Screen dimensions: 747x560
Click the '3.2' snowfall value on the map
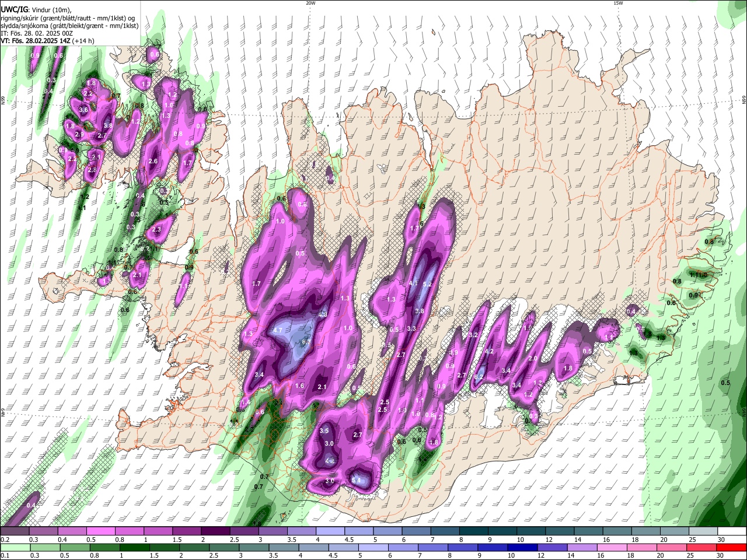(x=473, y=335)
